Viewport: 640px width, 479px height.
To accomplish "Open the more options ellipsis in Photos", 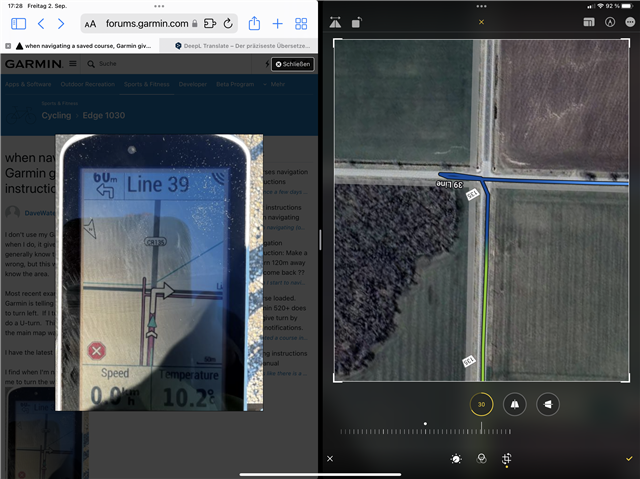I will [630, 22].
